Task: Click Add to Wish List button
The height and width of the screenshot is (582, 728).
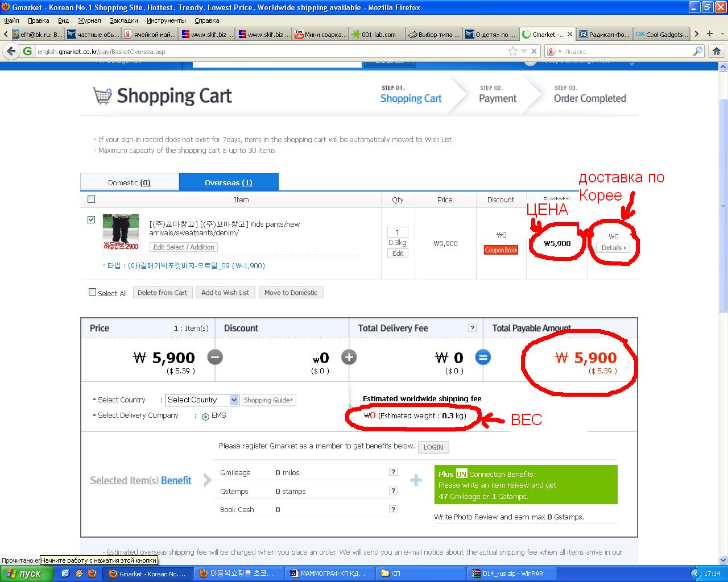Action: (x=225, y=293)
